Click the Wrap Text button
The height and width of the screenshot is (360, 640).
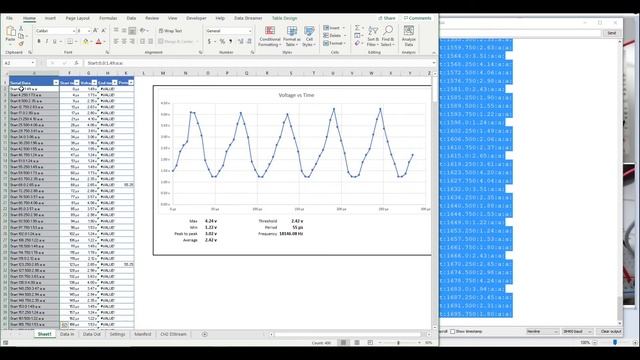171,31
